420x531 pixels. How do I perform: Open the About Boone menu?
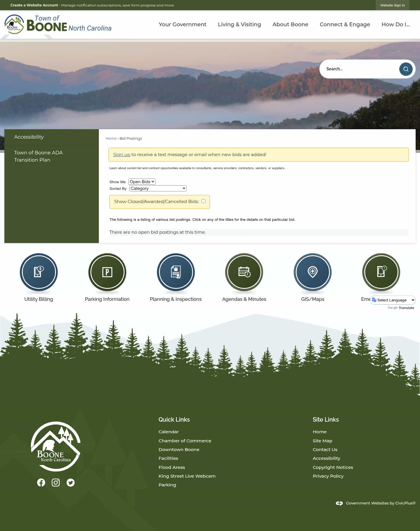[x=290, y=25]
